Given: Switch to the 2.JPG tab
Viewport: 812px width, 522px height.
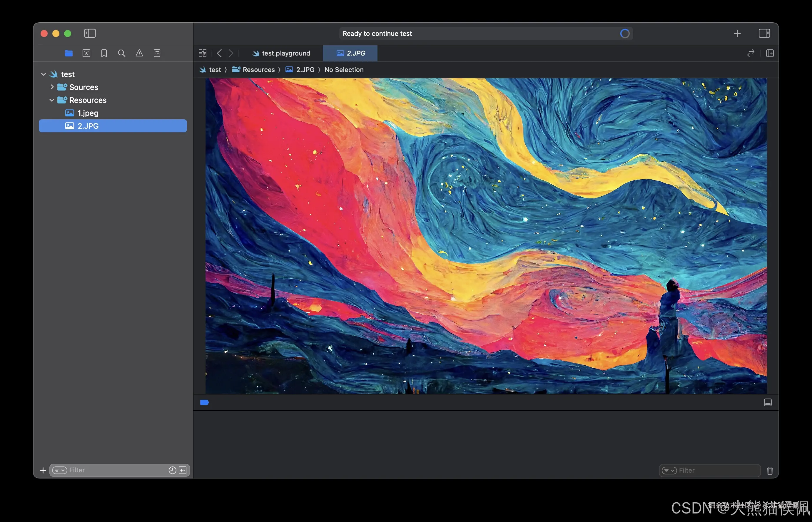Looking at the screenshot, I should (350, 53).
